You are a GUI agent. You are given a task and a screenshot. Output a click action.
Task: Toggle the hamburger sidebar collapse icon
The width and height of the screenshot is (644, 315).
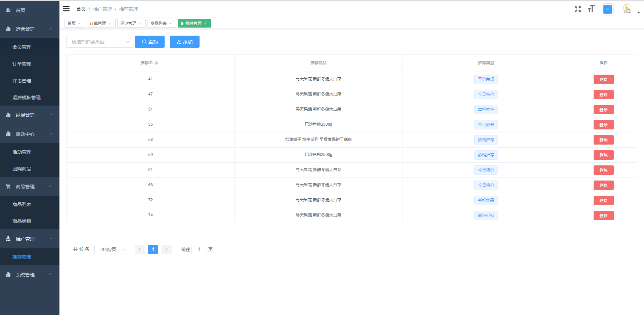(66, 9)
